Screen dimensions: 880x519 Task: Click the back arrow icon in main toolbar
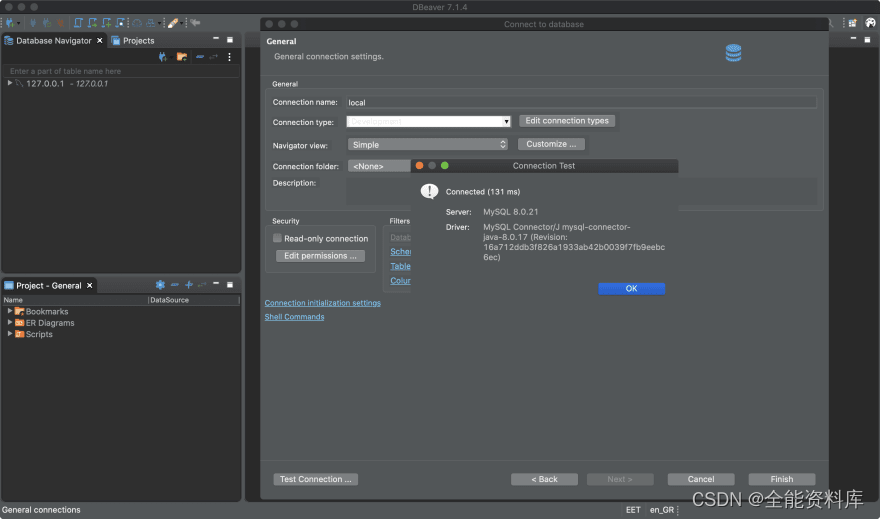[195, 22]
